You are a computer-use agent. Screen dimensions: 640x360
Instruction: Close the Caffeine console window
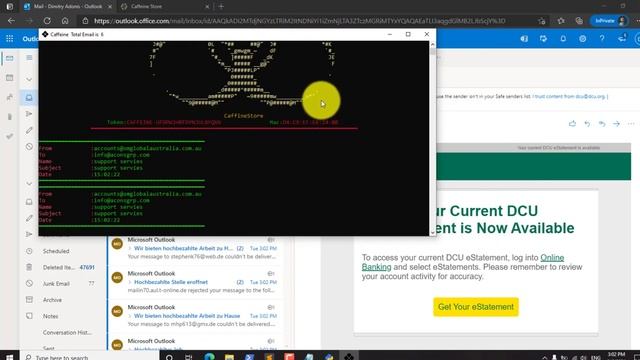(427, 34)
